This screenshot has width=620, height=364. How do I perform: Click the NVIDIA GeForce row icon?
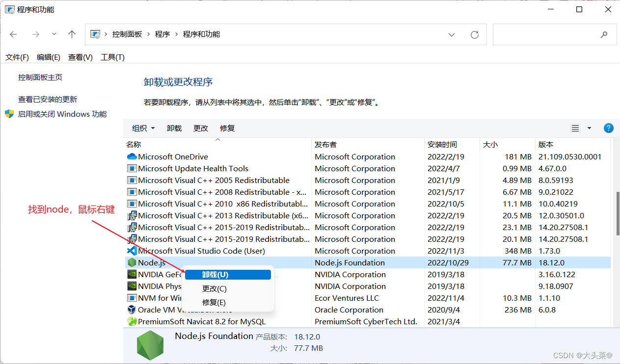coord(132,275)
